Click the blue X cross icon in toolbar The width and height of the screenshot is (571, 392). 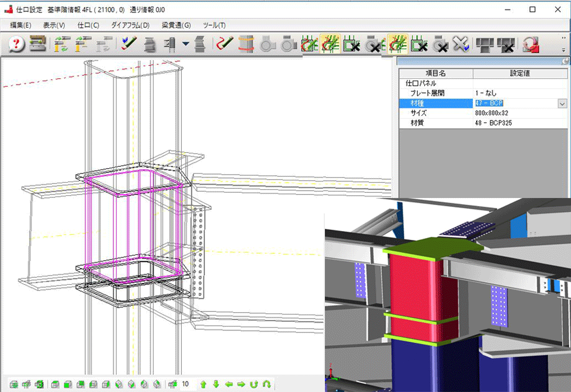click(x=460, y=45)
